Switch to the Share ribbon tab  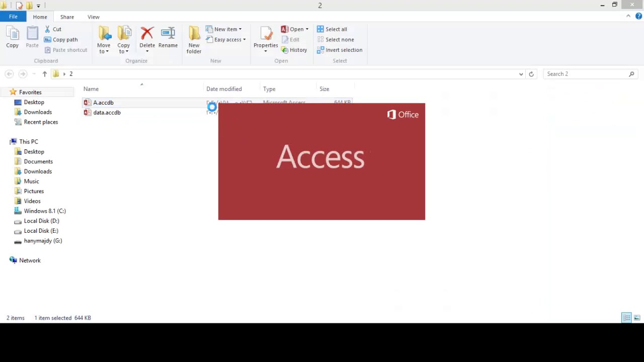click(67, 17)
